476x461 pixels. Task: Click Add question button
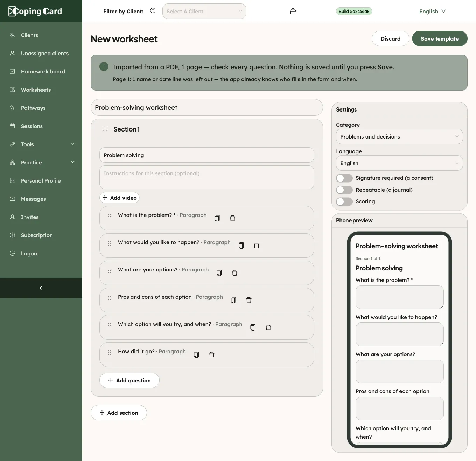(x=129, y=380)
